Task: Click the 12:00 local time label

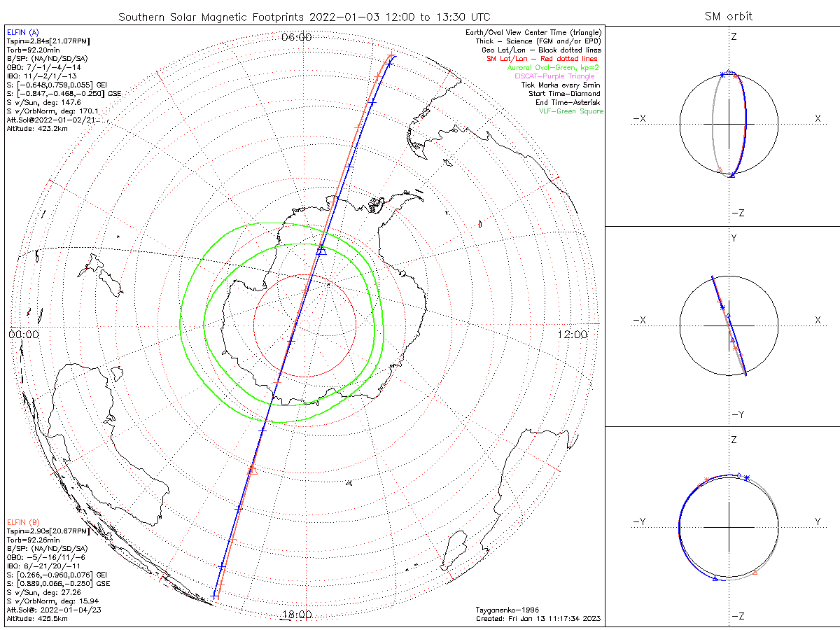Action: 573,335
